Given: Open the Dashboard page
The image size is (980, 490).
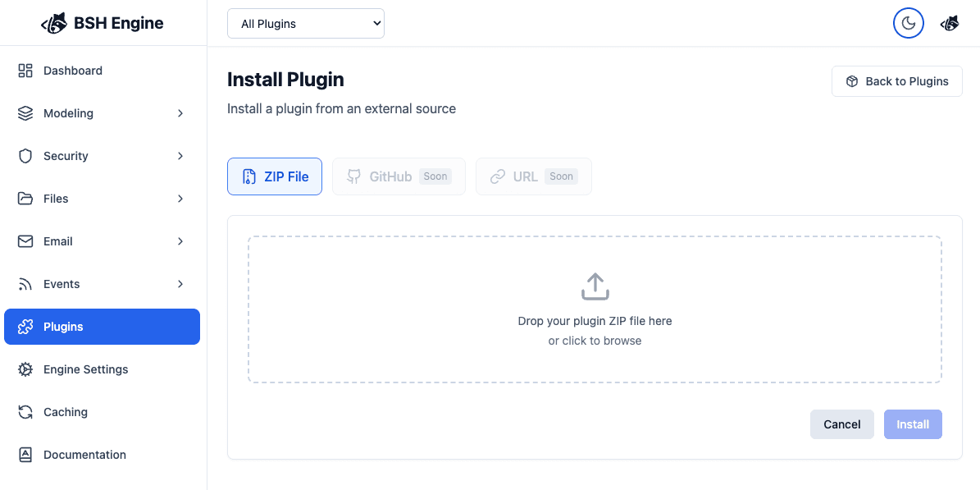Looking at the screenshot, I should (x=71, y=71).
